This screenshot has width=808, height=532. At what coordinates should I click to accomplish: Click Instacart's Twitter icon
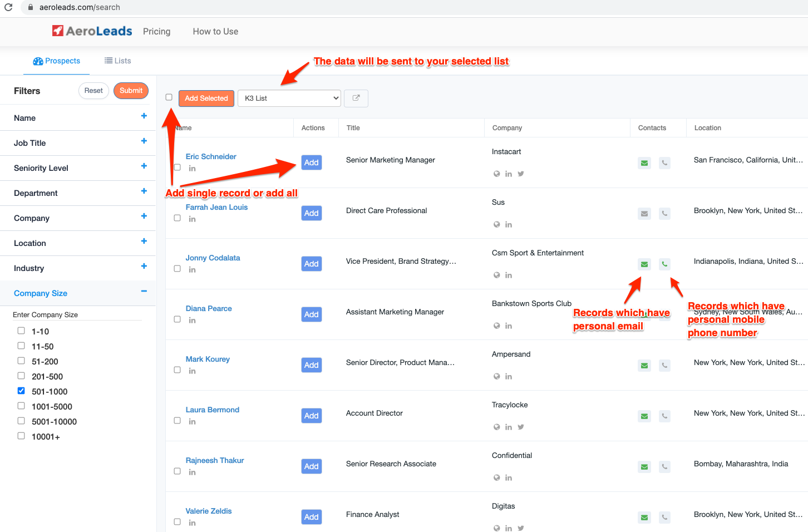521,174
